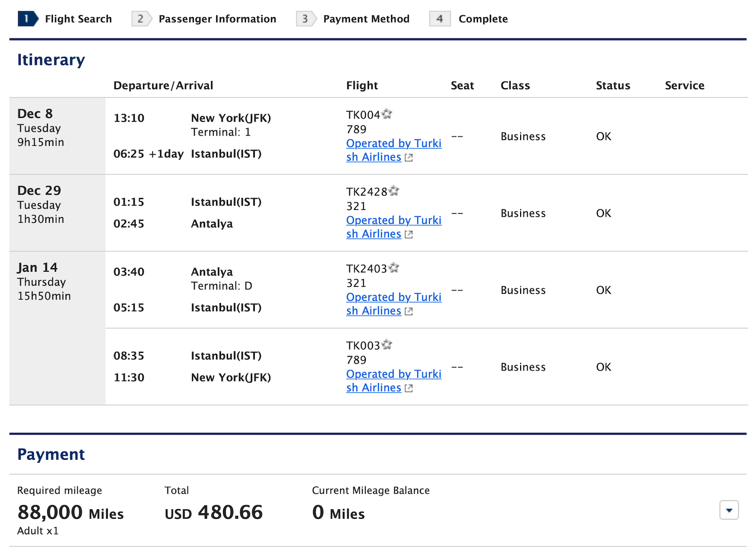The width and height of the screenshot is (756, 553).
Task: Click the OK status for the Dec 29 flight
Action: point(603,213)
